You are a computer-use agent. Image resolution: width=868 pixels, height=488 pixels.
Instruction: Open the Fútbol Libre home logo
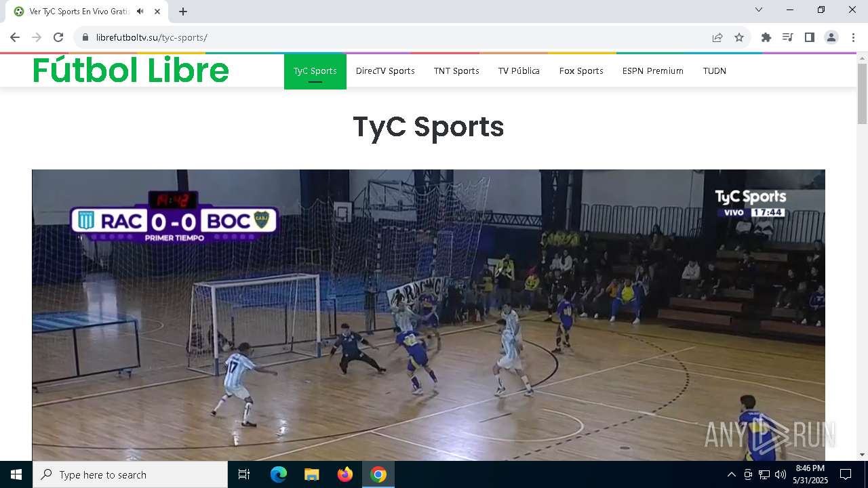tap(131, 70)
